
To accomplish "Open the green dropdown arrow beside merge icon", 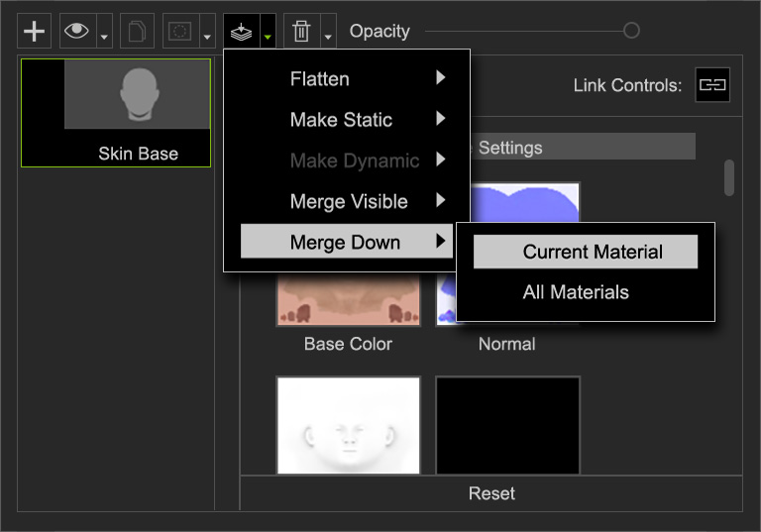I will coord(268,37).
